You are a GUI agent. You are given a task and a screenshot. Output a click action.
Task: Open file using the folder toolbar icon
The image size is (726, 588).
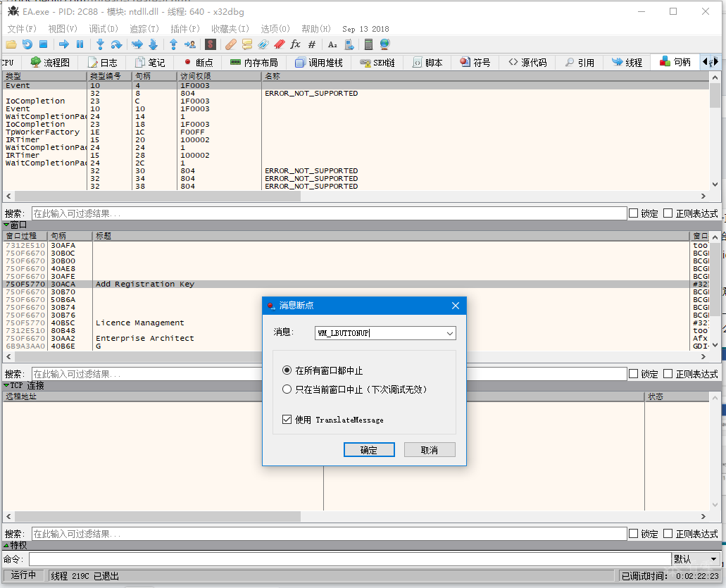11,44
